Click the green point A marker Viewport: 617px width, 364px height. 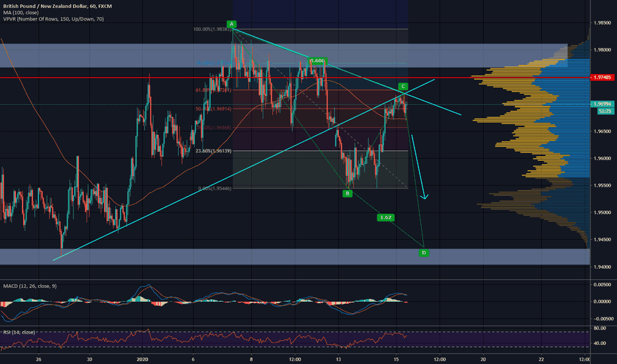232,23
